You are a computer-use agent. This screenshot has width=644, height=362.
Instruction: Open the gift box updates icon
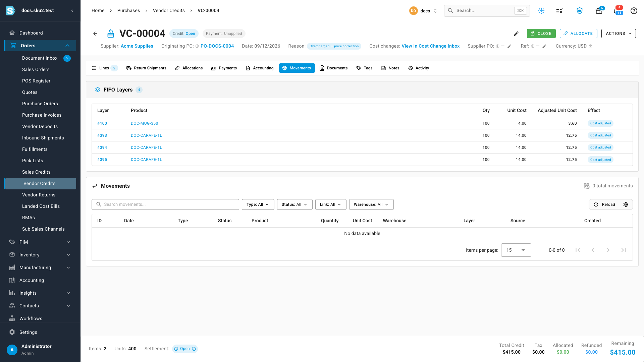pos(599,11)
